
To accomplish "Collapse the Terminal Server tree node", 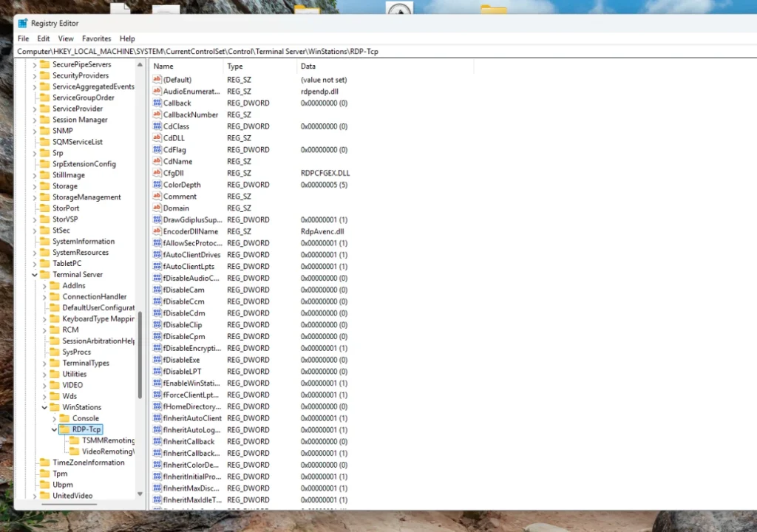I will (35, 275).
